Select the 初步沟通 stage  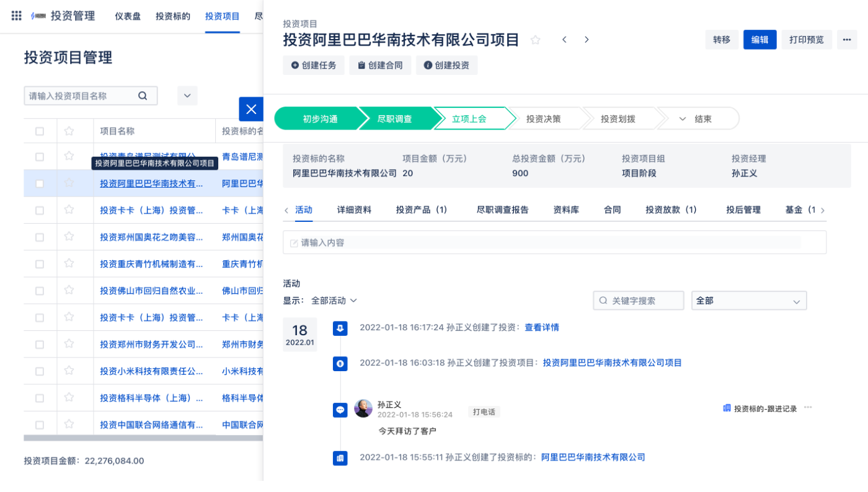coord(320,118)
